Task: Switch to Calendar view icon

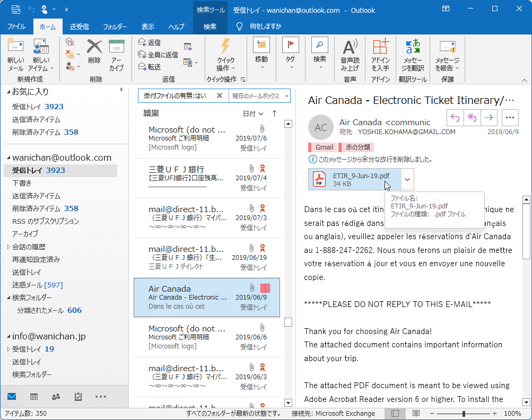Action: 34,396
